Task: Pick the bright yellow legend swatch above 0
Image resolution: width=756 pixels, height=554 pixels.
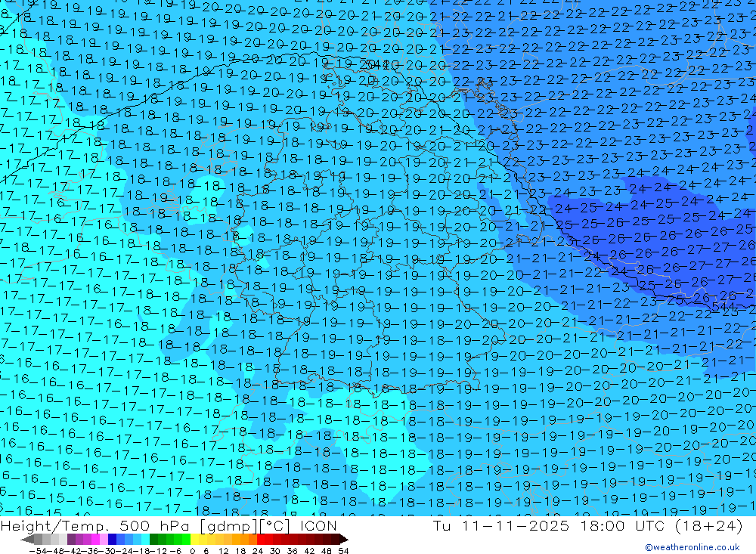Action: (x=195, y=539)
